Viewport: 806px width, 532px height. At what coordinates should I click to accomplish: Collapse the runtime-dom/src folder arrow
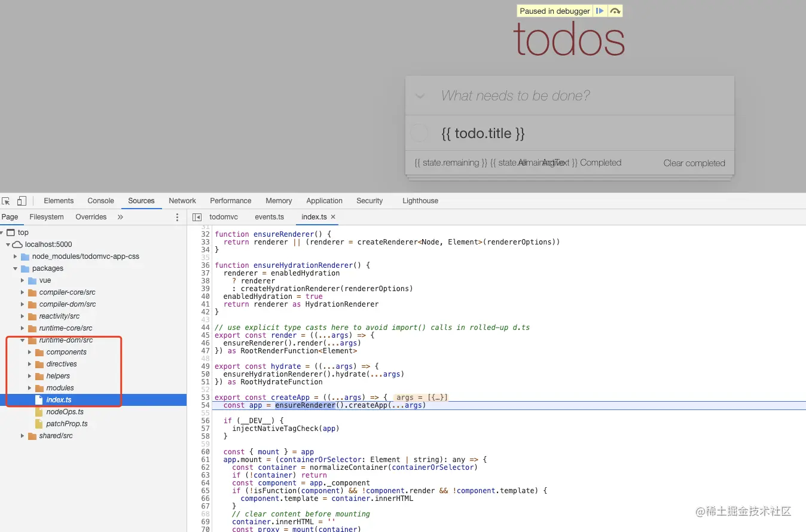pyautogui.click(x=23, y=340)
